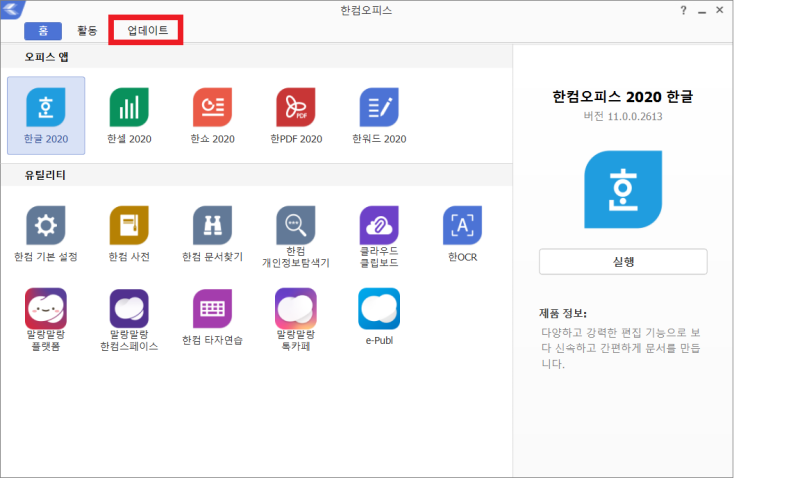Viewport: 800px width, 478px height.
Task: Launch 한컴 타자연습 keyboard icon
Action: click(x=212, y=309)
